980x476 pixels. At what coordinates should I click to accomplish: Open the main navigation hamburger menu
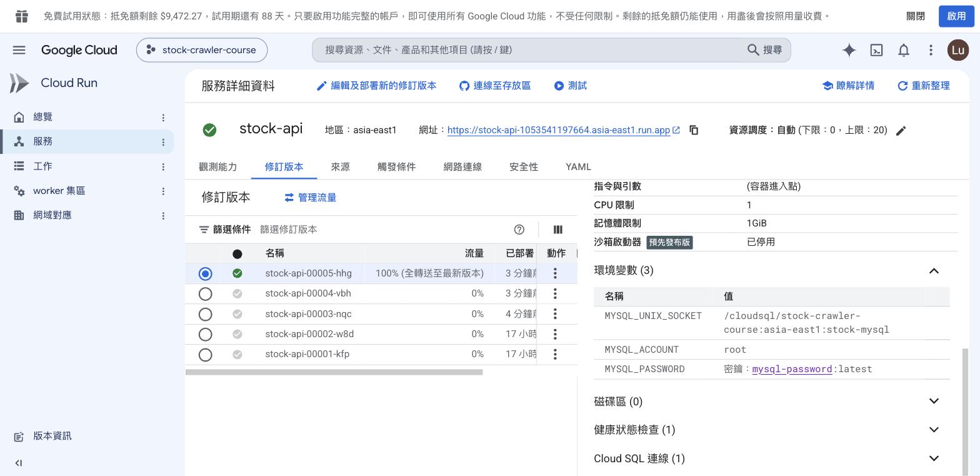coord(19,50)
